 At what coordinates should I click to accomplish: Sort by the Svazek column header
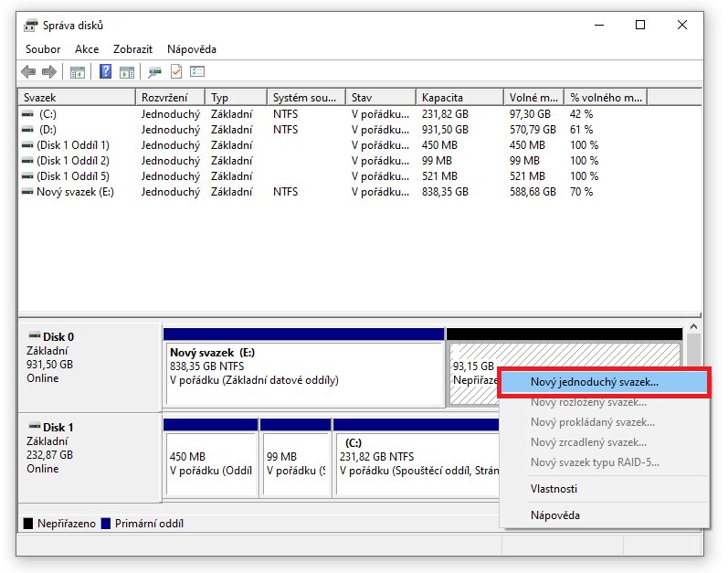coord(77,98)
